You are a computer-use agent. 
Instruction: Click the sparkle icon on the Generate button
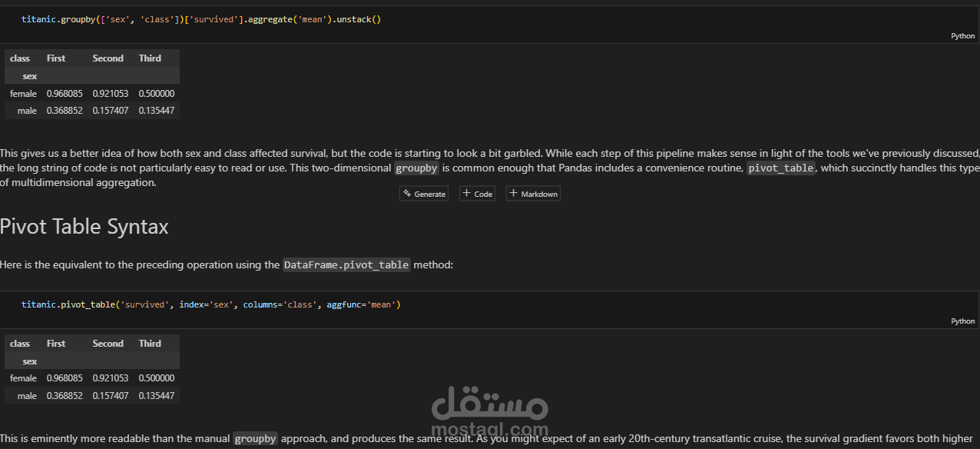click(406, 193)
